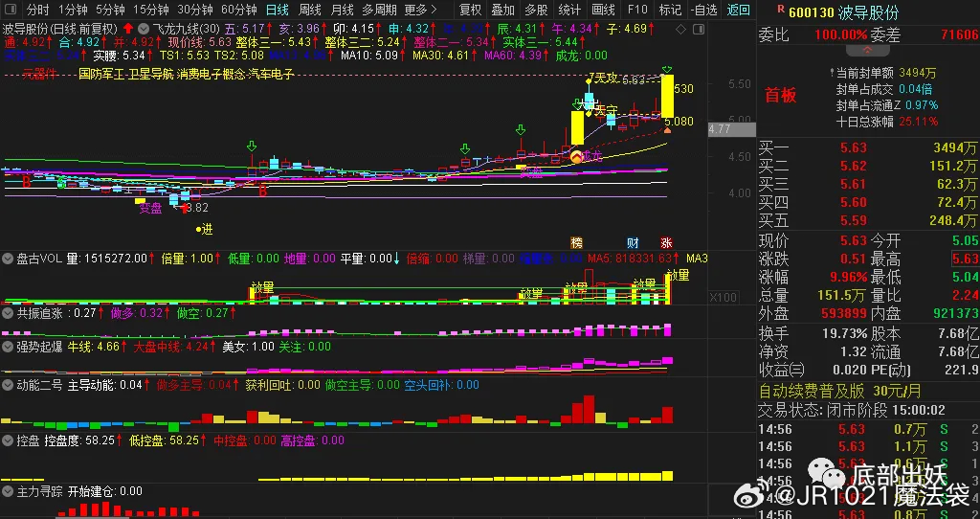The image size is (980, 519).
Task: Open the 更多 periods dropdown
Action: coord(420,10)
